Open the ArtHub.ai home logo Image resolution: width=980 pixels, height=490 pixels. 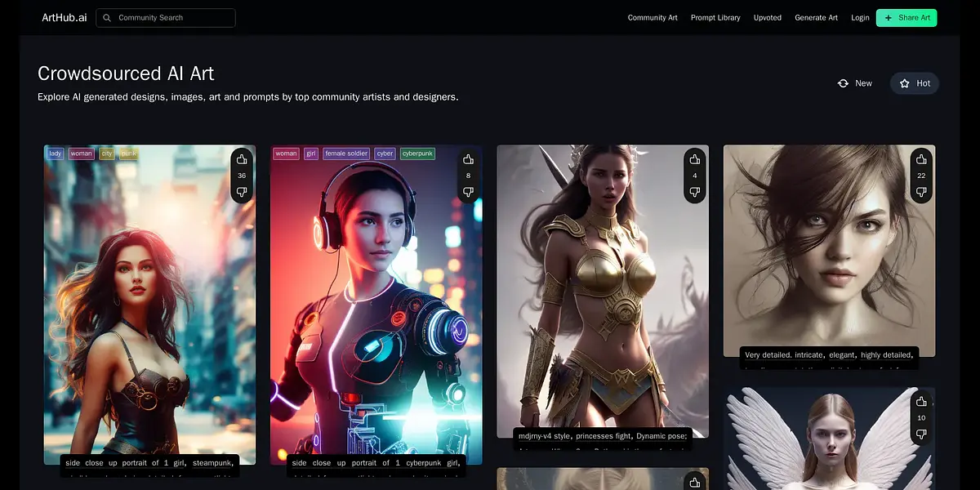coord(65,18)
